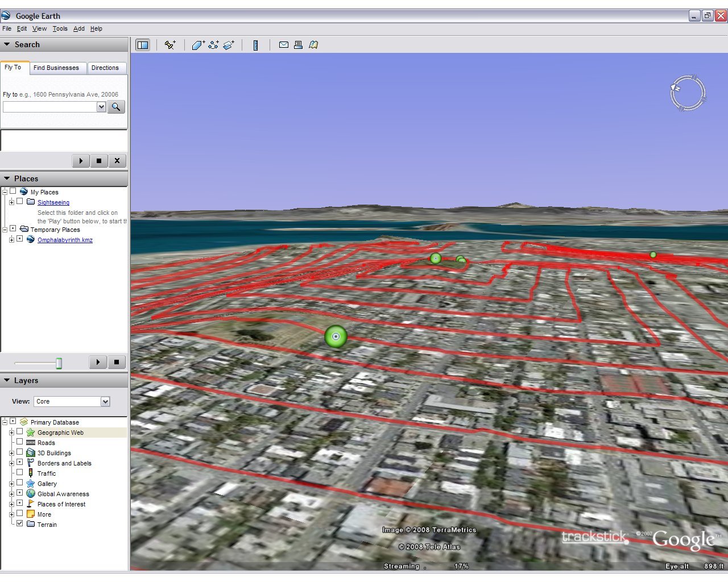Toggle the My Places checkbox
This screenshot has width=728, height=582.
13,192
